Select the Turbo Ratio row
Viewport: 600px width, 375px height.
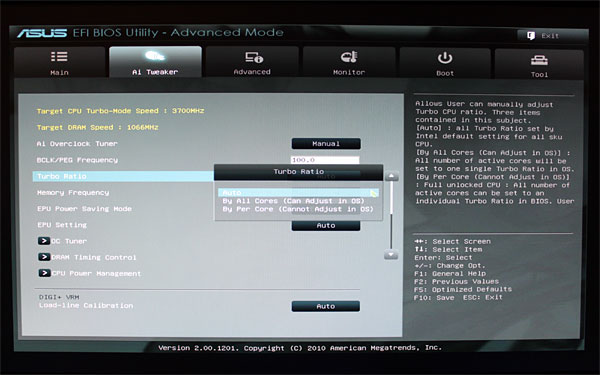[x=123, y=176]
